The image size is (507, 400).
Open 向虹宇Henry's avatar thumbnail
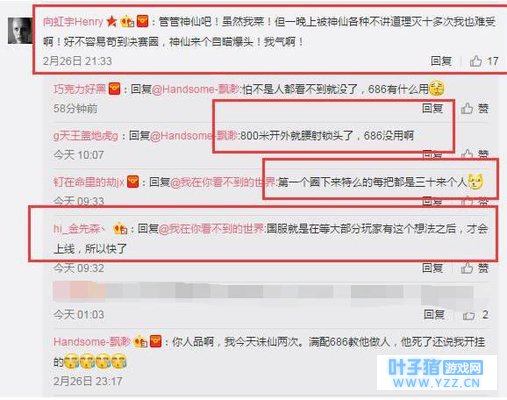coord(20,31)
